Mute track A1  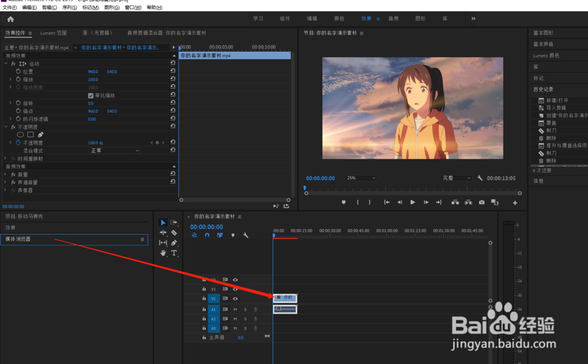(235, 310)
